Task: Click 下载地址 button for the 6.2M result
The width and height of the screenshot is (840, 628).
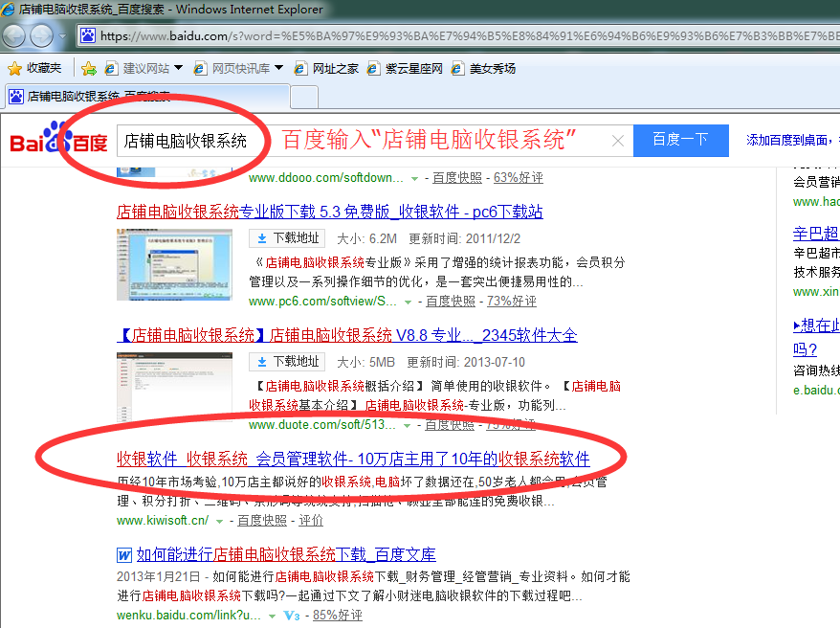Action: 288,238
